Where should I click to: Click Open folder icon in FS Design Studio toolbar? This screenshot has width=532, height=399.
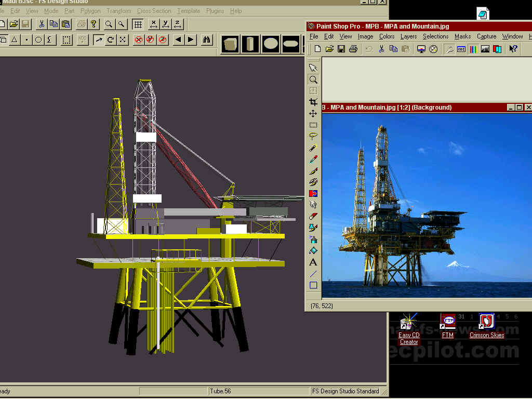(x=14, y=24)
